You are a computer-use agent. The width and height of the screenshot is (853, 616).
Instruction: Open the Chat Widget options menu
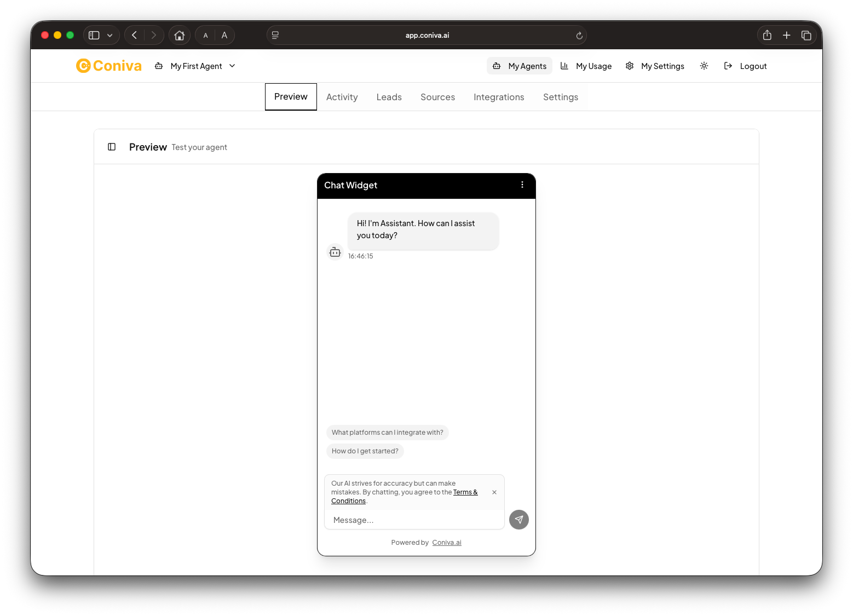coord(522,185)
